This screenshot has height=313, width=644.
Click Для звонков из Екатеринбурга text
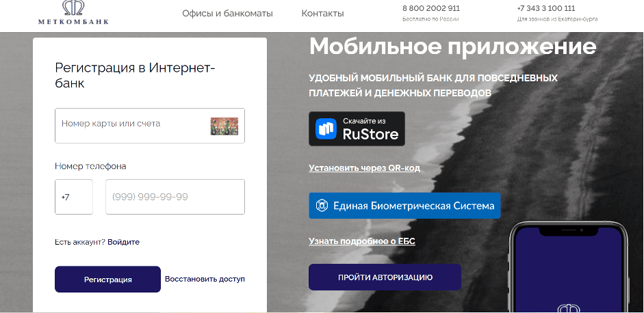click(x=557, y=19)
